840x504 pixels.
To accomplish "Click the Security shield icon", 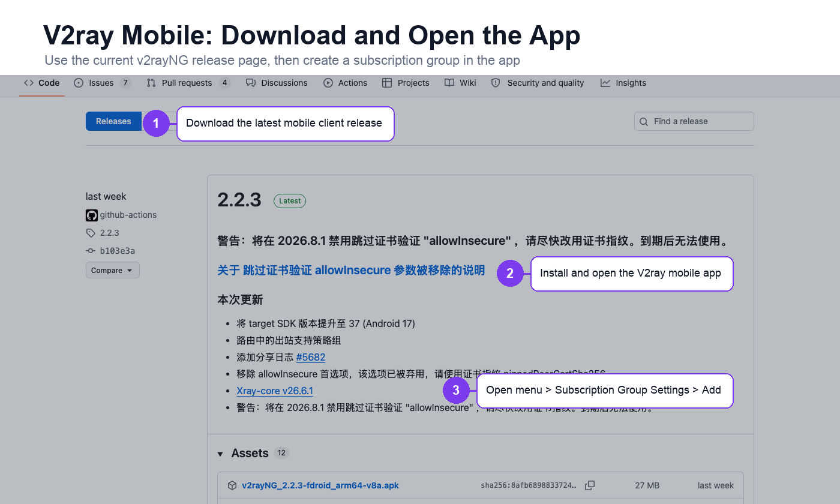I will [x=496, y=83].
